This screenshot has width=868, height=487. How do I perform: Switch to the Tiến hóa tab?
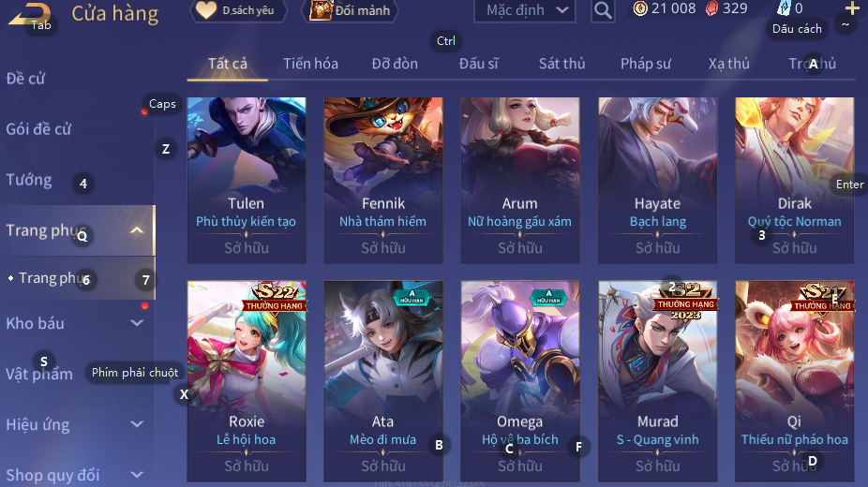(310, 64)
